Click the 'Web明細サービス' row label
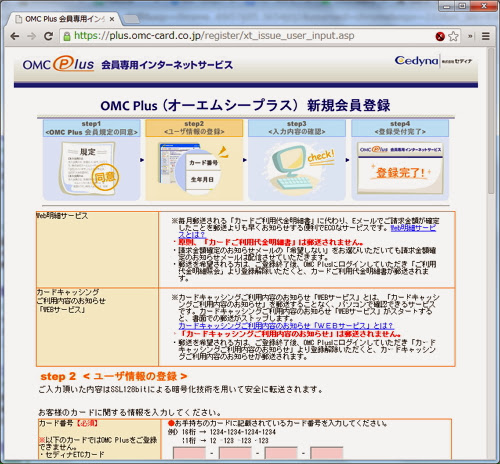 point(62,216)
